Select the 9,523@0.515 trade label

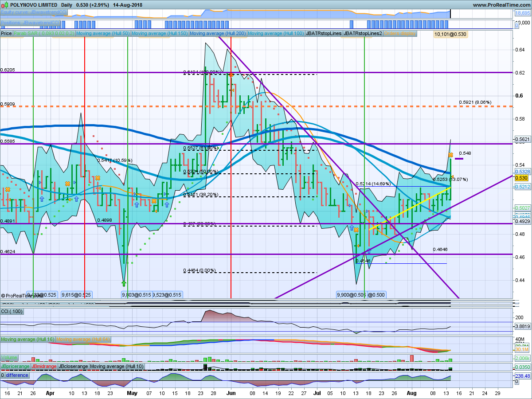click(x=168, y=294)
